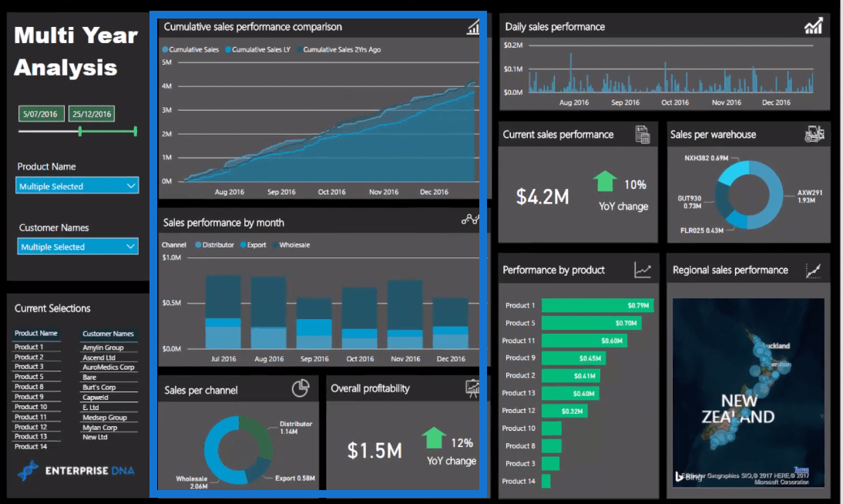Click the Distributor legend item in monthly chart
The image size is (843, 504).
pos(214,245)
